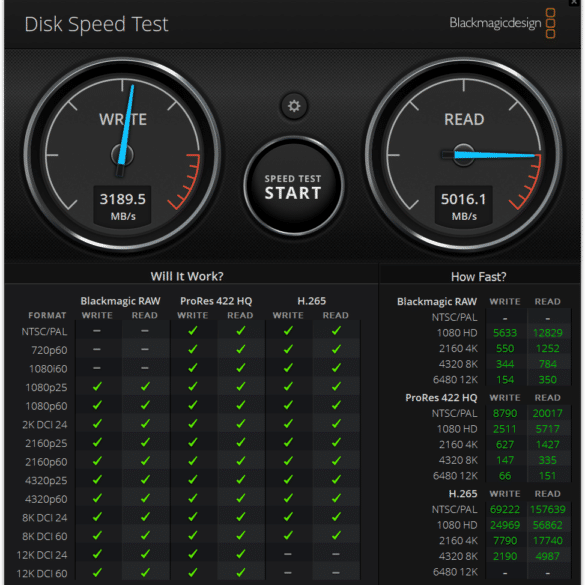Click the close button at the window corner
Screen dimensions: 585x585
pos(575,3)
